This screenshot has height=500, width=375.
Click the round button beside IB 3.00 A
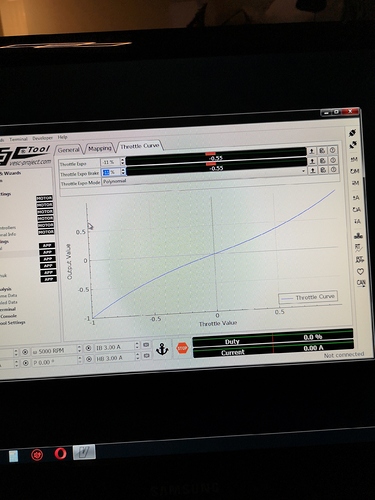click(88, 348)
